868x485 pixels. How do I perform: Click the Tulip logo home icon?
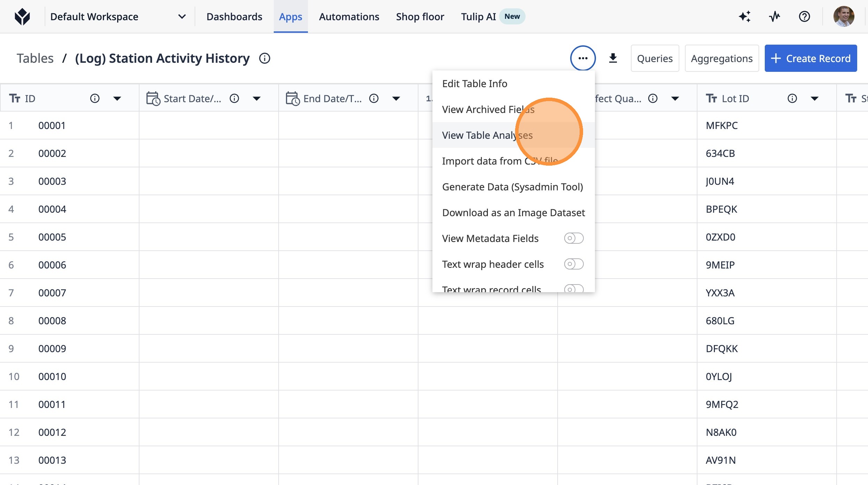click(x=22, y=16)
